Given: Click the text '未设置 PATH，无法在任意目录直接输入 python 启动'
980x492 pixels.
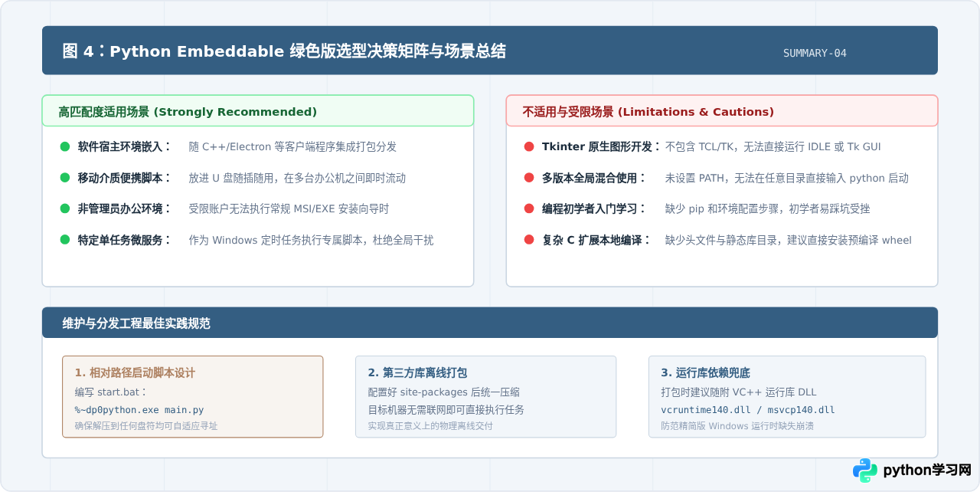Looking at the screenshot, I should [786, 178].
